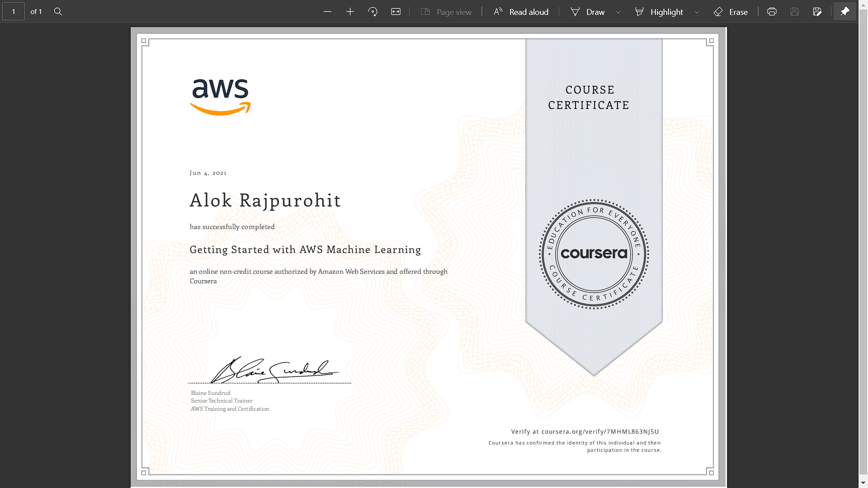This screenshot has height=488, width=868.
Task: Unpin the PDF toolbar
Action: click(x=844, y=12)
